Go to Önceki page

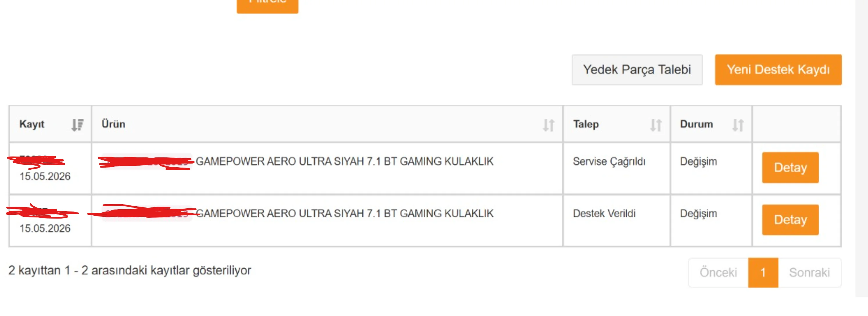coord(718,272)
